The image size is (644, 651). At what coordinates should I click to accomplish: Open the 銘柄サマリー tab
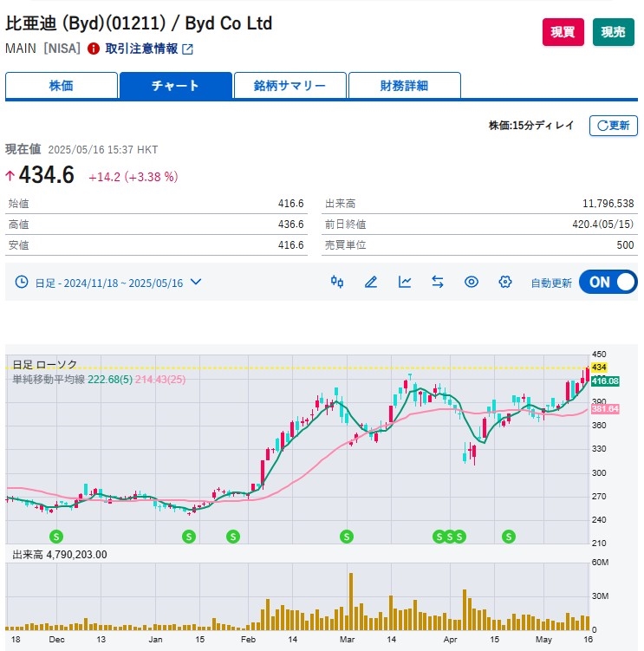(x=290, y=86)
